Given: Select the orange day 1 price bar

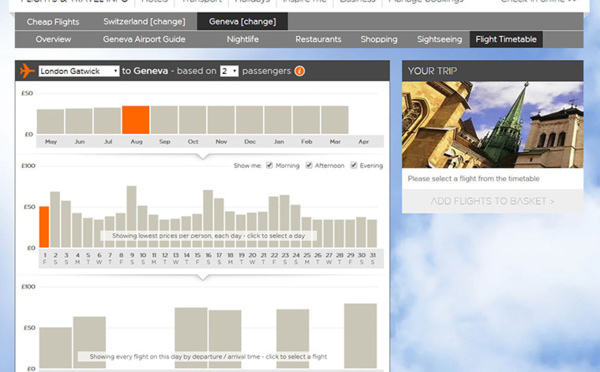Looking at the screenshot, I should (44, 227).
